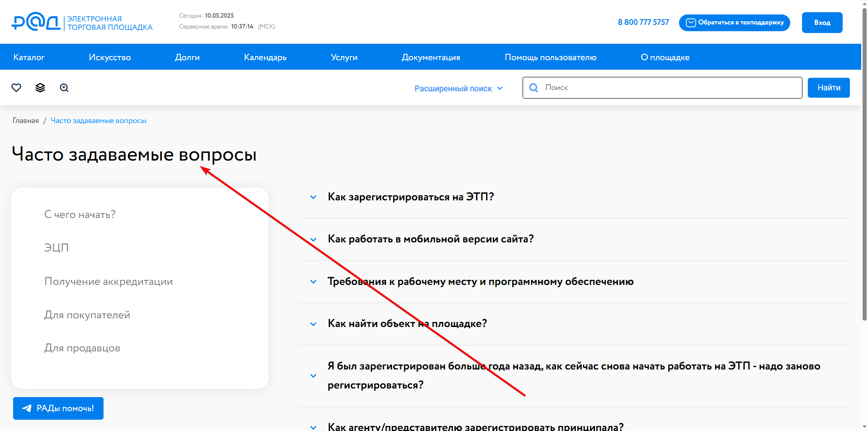Select Для продавцов category
Image resolution: width=868 pixels, height=431 pixels.
point(82,348)
